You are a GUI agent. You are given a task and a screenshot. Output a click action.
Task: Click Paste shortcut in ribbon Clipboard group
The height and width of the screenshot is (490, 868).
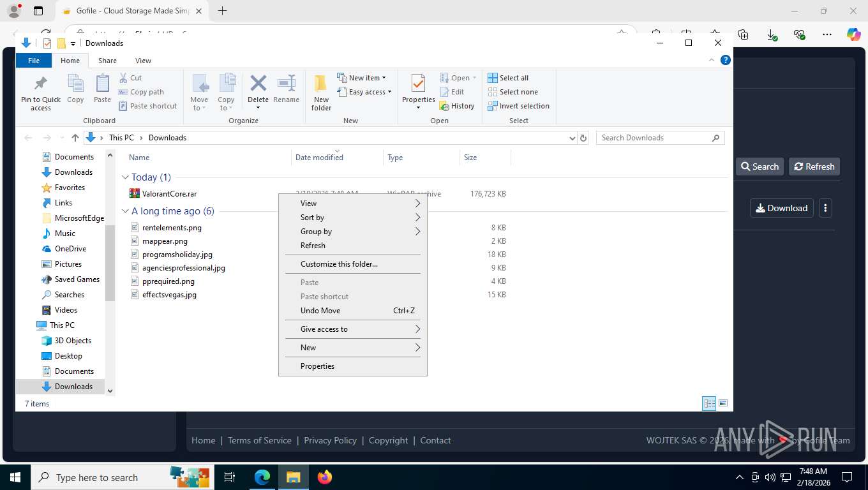click(x=147, y=106)
